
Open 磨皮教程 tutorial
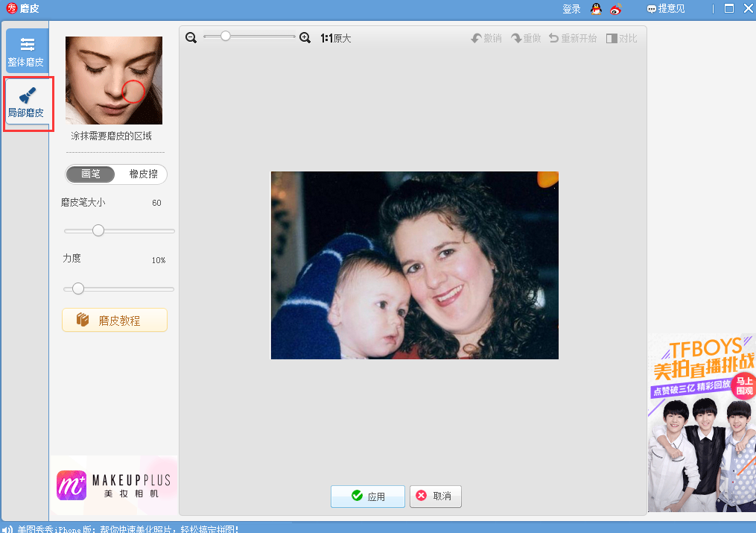pyautogui.click(x=115, y=321)
